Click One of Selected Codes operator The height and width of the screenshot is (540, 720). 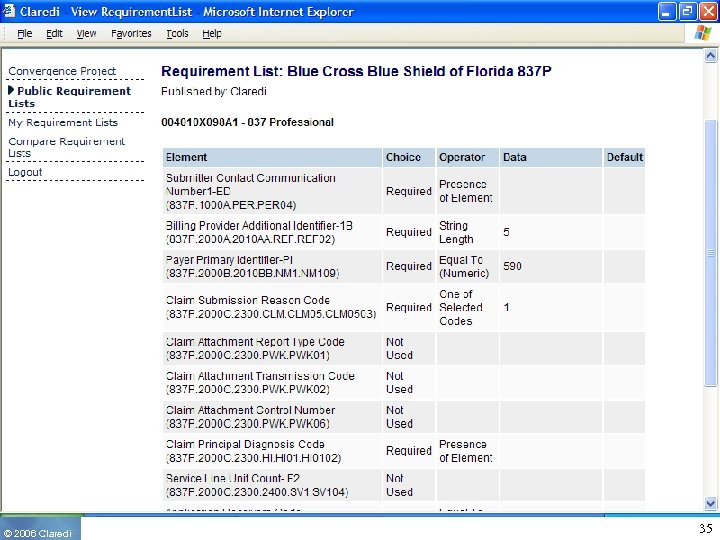[467, 307]
